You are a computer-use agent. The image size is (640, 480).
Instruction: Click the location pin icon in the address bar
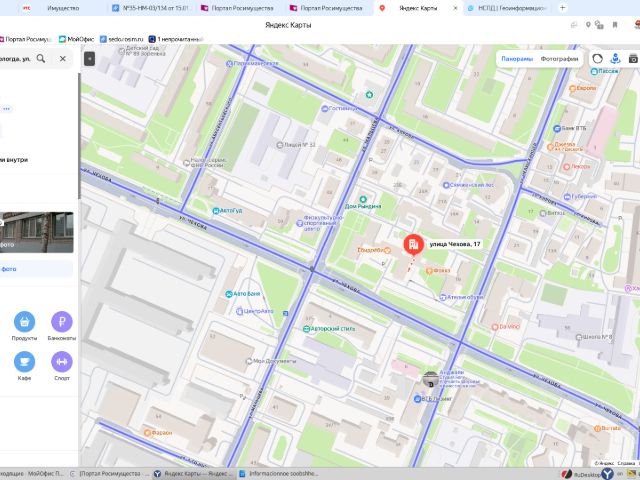click(x=588, y=25)
